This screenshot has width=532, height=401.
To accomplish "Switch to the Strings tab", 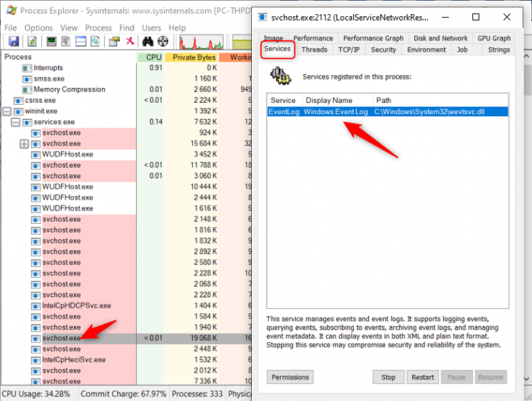I will pos(499,50).
